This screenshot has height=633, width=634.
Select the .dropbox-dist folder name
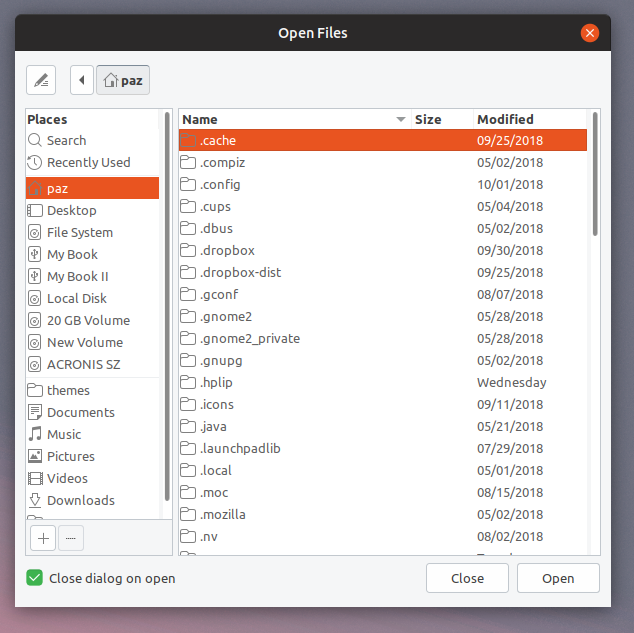[x=240, y=272]
